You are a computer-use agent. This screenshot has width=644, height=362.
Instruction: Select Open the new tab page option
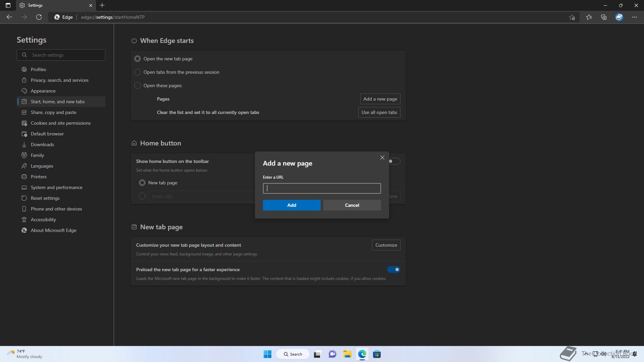pos(138,59)
